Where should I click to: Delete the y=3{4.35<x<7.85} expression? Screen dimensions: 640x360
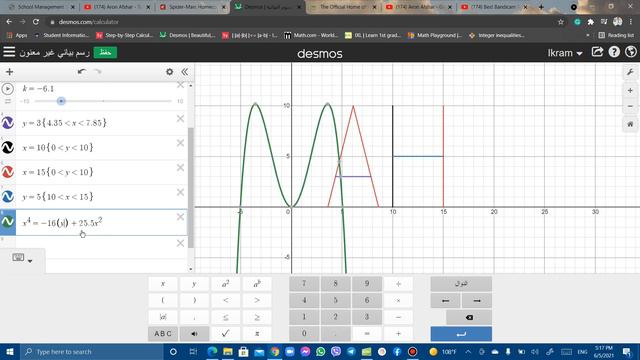point(180,119)
